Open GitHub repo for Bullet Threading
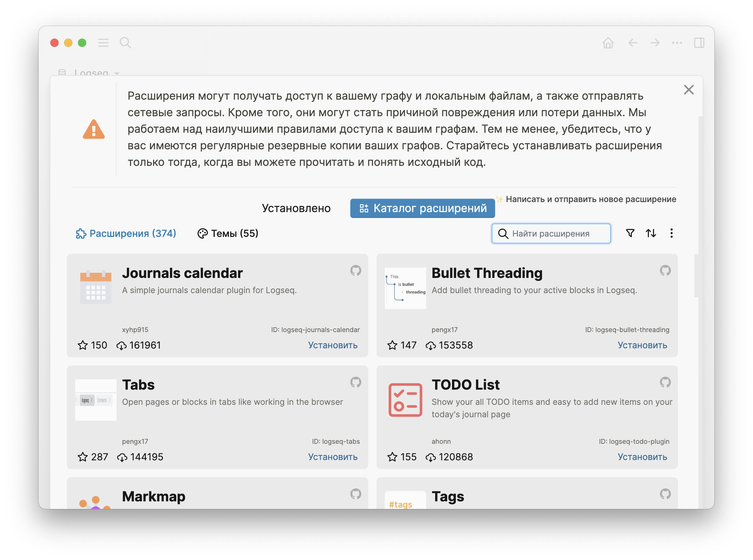The width and height of the screenshot is (753, 560). (665, 271)
